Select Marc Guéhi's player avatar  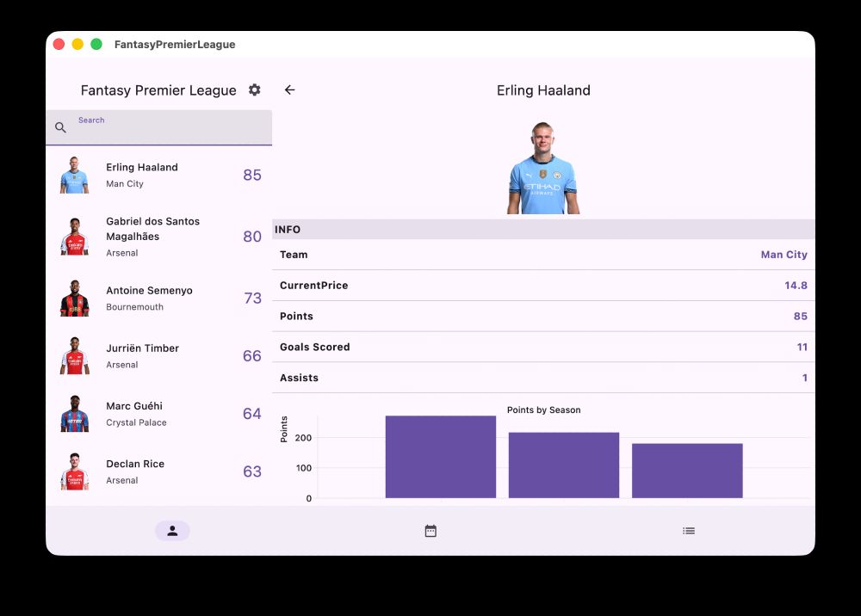coord(74,414)
